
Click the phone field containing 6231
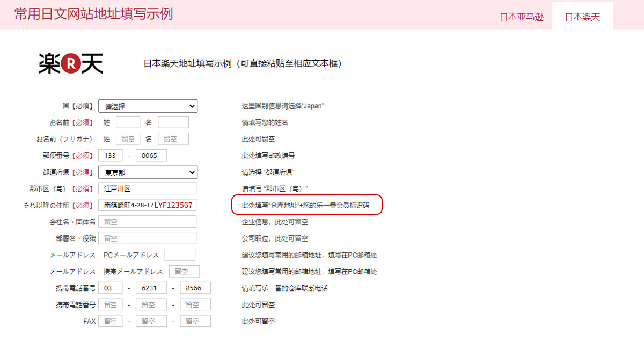pyautogui.click(x=151, y=288)
